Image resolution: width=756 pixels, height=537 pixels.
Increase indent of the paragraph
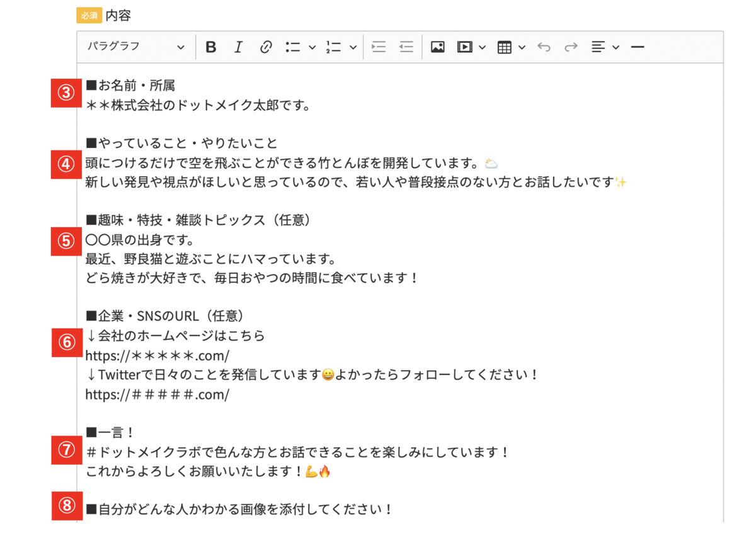379,47
